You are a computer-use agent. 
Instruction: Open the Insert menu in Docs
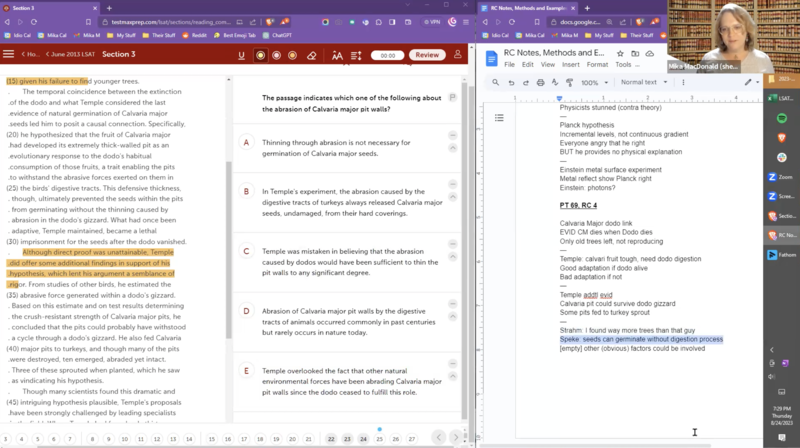[573, 64]
